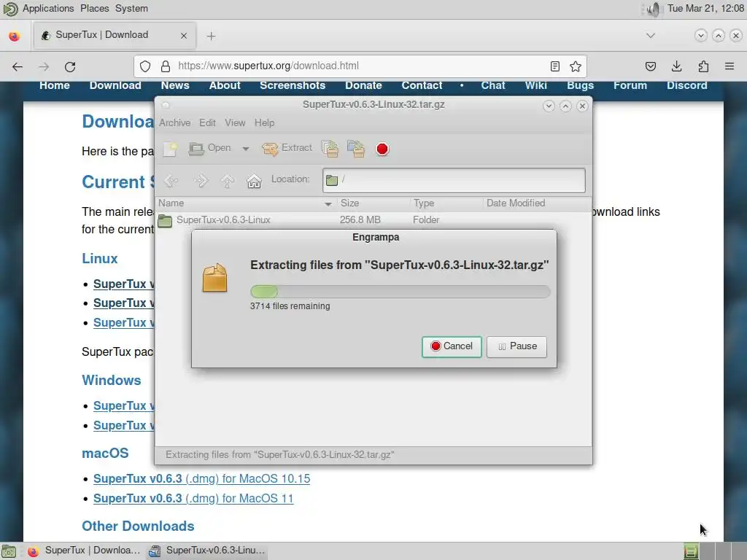Image resolution: width=747 pixels, height=560 pixels.
Task: Open SuperTux v0.6.3 dmg for MacOS 10.15 link
Action: [x=201, y=478]
